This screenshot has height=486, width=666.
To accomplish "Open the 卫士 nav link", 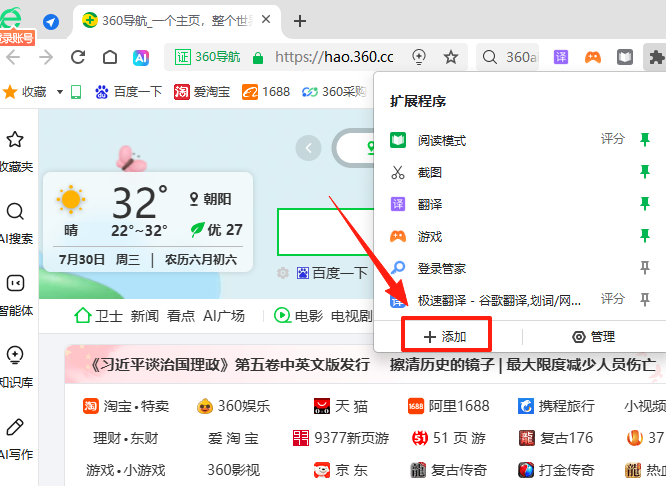I will (99, 316).
